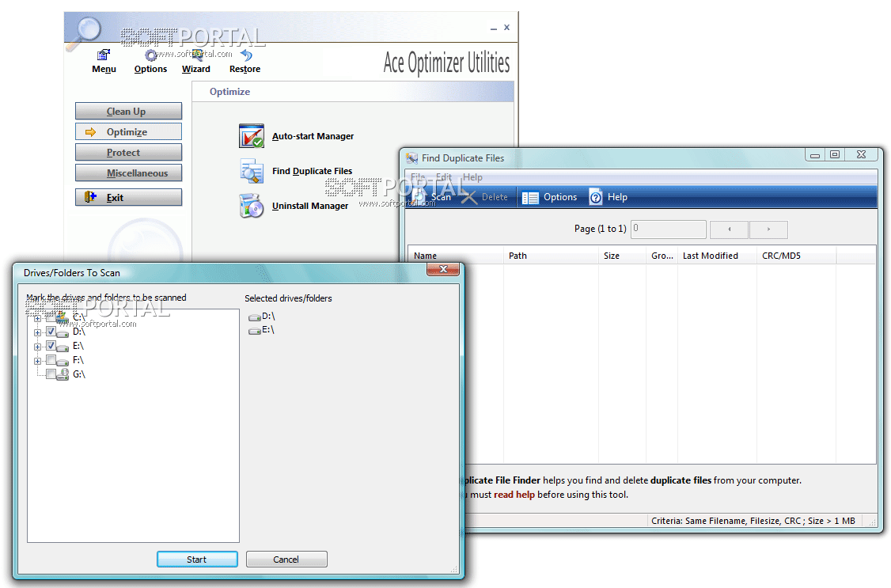Expand the C:\ drive tree node
The width and height of the screenshot is (891, 588).
[37, 318]
